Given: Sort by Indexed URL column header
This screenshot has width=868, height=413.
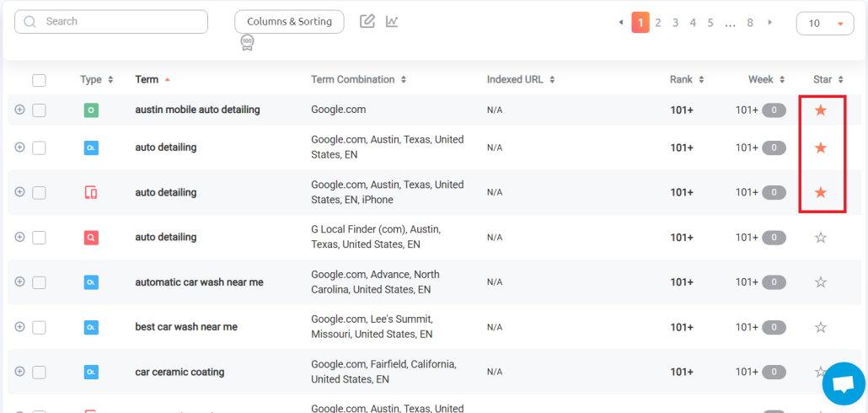Looking at the screenshot, I should [521, 80].
